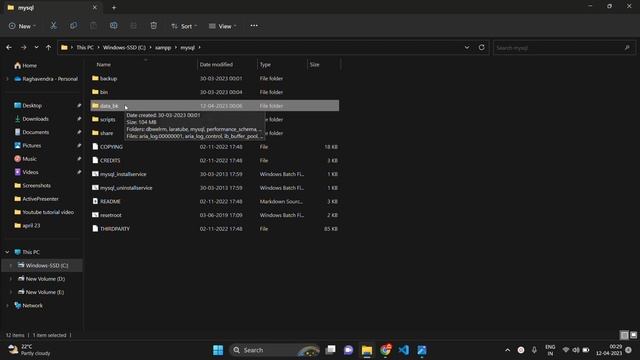This screenshot has width=640, height=360.
Task: Open the Windows Start menu
Action: (x=218, y=350)
